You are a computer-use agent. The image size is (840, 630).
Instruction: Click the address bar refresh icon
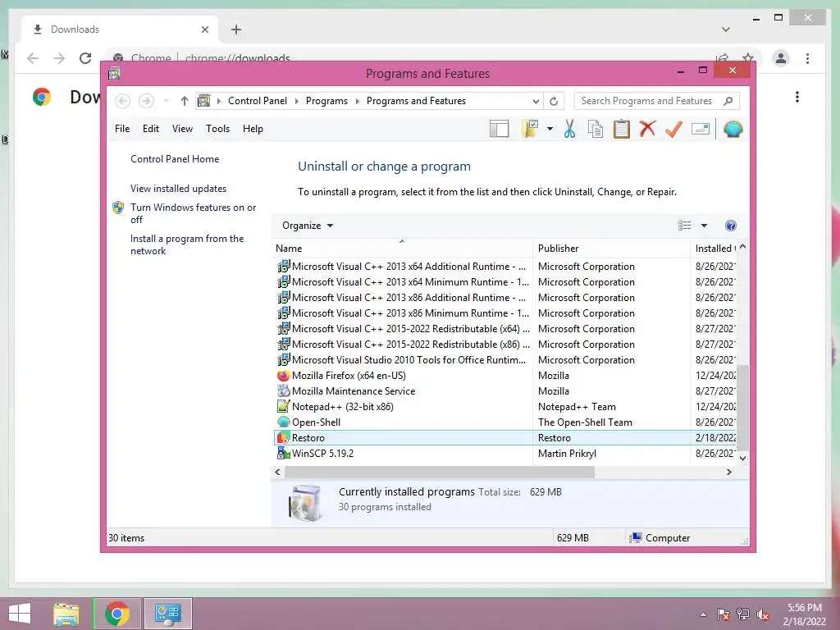pyautogui.click(x=554, y=101)
